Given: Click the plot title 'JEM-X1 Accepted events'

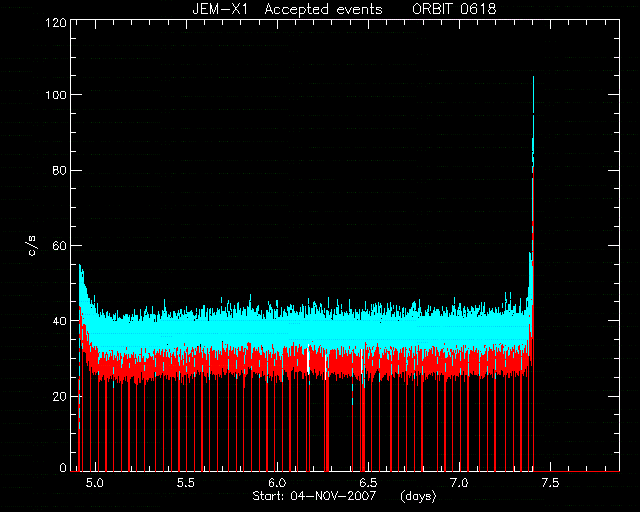Looking at the screenshot, I should pyautogui.click(x=287, y=9).
